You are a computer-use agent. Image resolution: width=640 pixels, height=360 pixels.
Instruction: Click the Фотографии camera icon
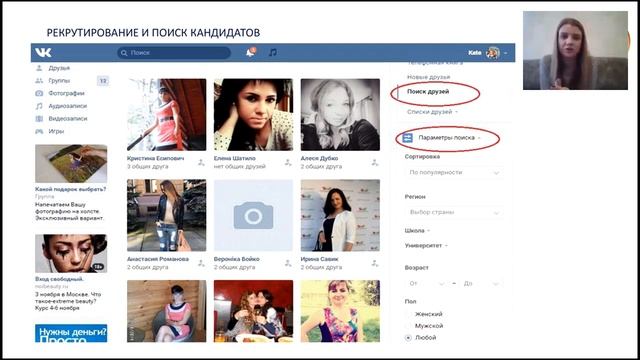[x=39, y=93]
